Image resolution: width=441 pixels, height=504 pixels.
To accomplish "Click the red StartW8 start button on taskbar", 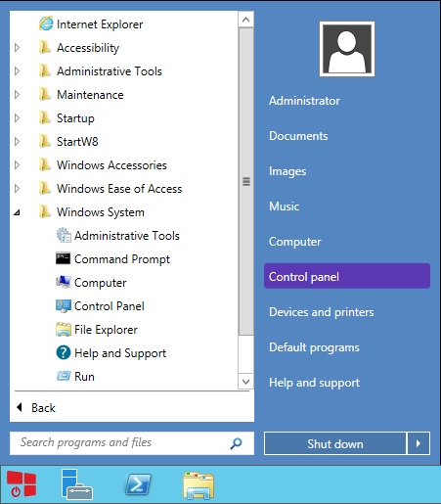I will 22,483.
